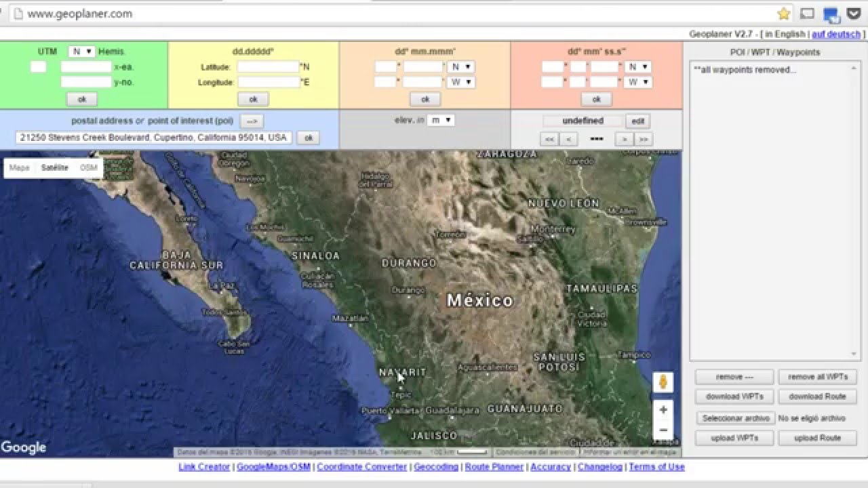This screenshot has height=488, width=868.
Task: Click the edit button next to undefined
Action: (637, 121)
